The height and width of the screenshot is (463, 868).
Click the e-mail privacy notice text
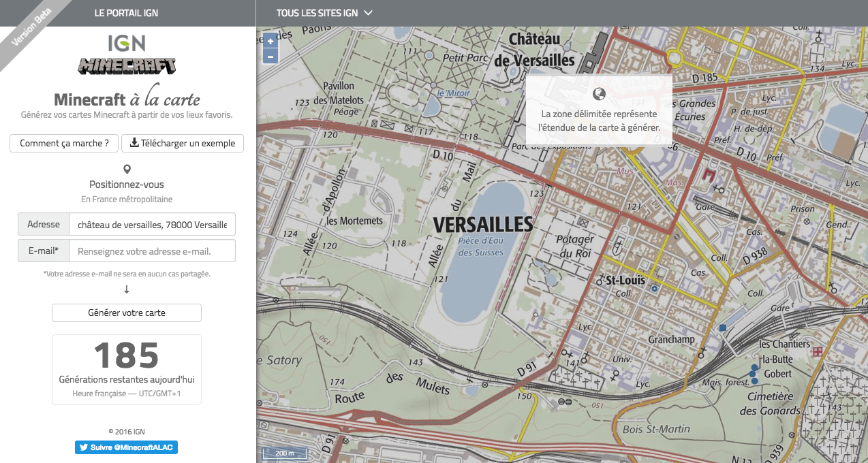tap(127, 274)
